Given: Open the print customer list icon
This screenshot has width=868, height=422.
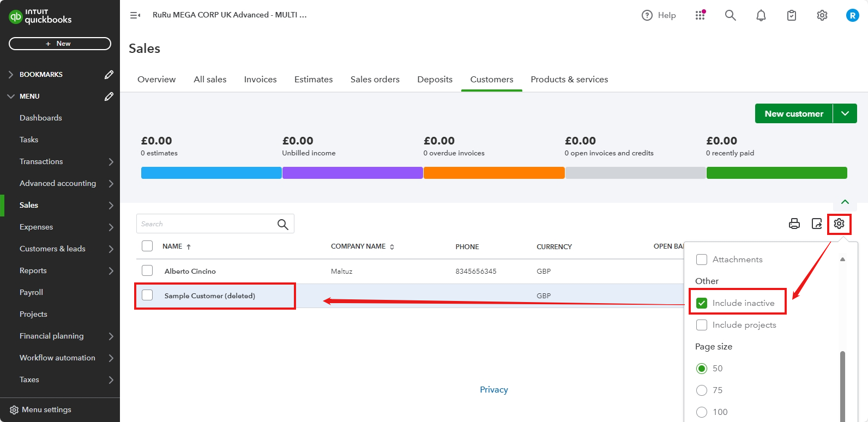Looking at the screenshot, I should pos(794,224).
